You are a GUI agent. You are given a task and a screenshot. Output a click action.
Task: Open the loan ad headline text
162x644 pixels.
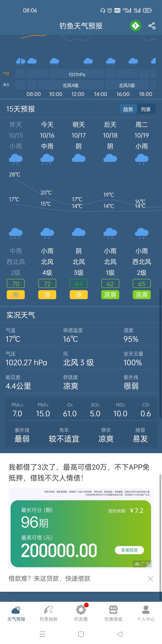[79, 472]
